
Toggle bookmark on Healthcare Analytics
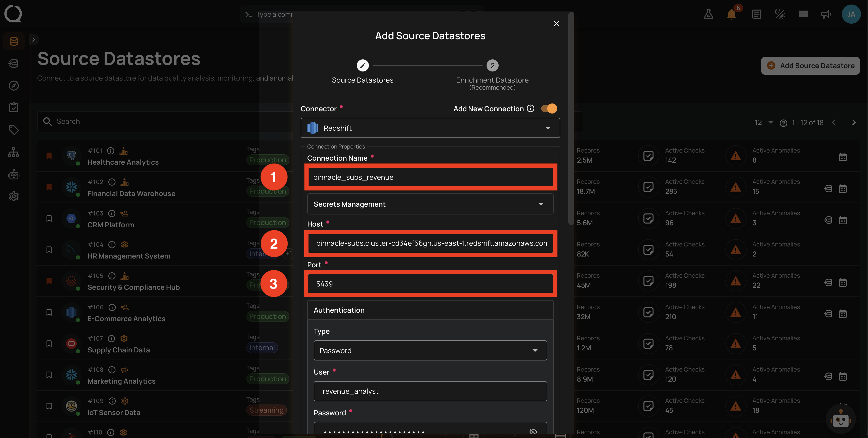point(49,156)
